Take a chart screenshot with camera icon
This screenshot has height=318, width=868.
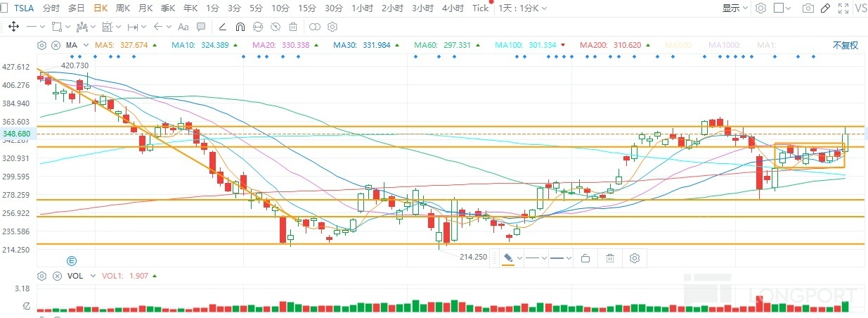pyautogui.click(x=808, y=8)
